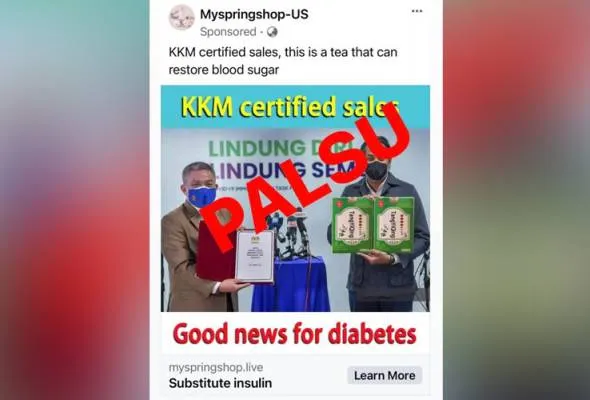This screenshot has width=590, height=400.
Task: Open the myspringshop.live domain link
Action: pos(216,367)
